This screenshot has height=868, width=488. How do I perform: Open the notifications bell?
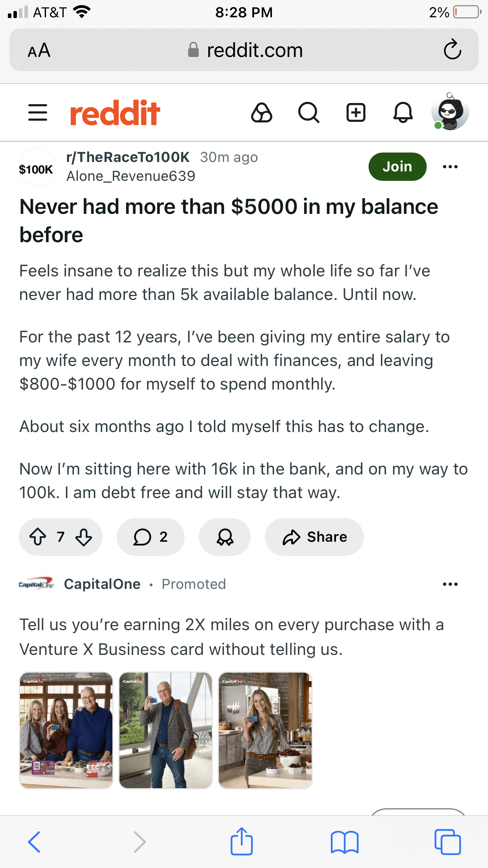click(403, 113)
